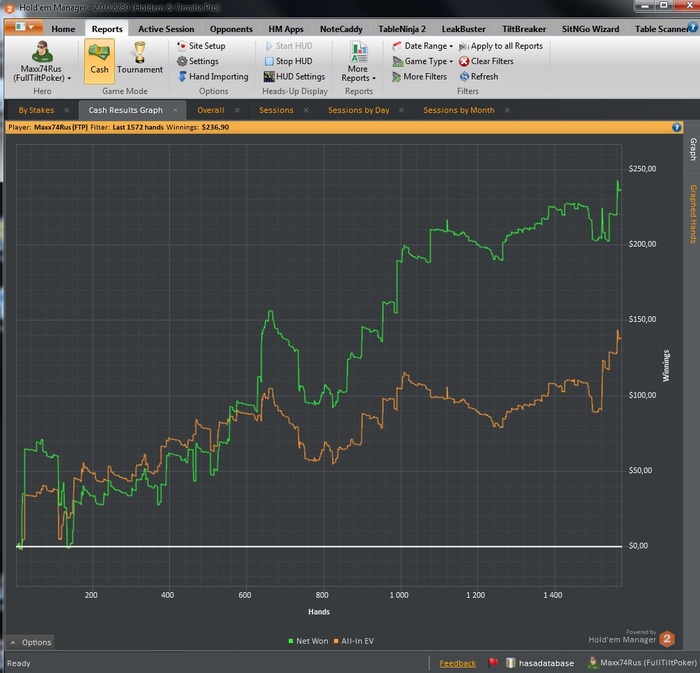Select Cash game mode

click(99, 61)
